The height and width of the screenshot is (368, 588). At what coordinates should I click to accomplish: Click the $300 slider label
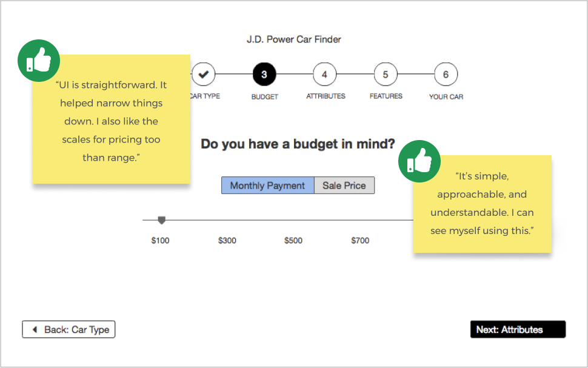[227, 241]
